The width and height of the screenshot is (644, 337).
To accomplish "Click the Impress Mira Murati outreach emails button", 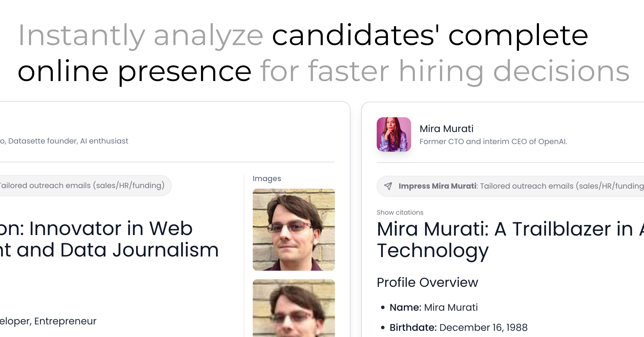I will [x=510, y=186].
